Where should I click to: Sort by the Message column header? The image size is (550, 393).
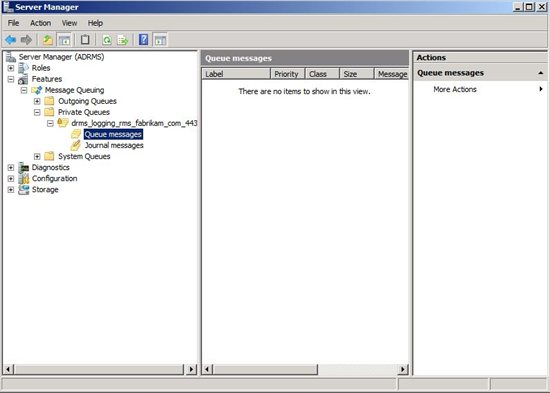391,74
